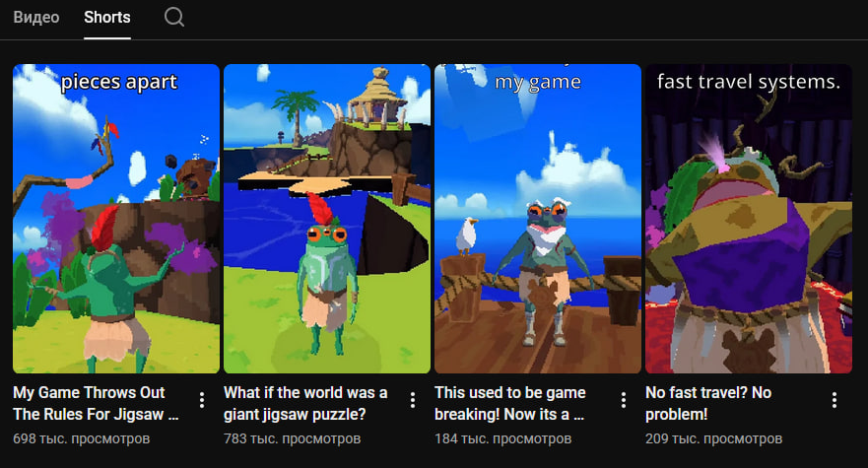Open the "fast travel systems." short thumbnail
The image size is (868, 468).
point(749,219)
